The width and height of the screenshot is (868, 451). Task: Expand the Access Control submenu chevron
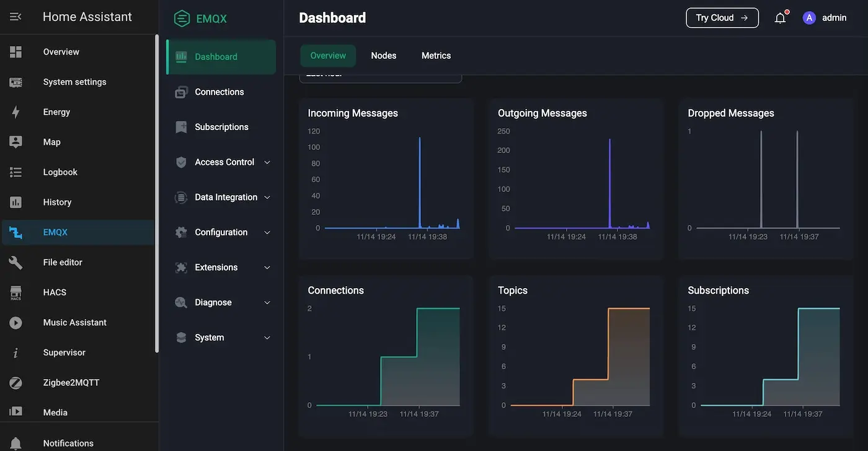[267, 162]
